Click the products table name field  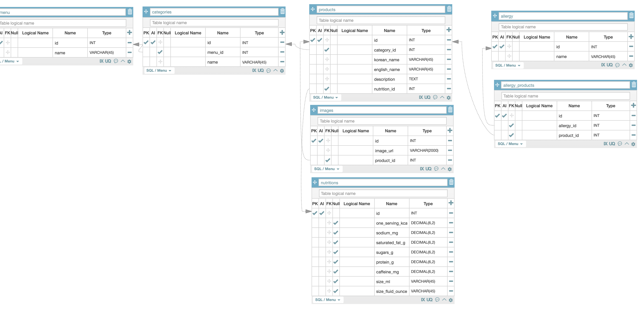381,10
